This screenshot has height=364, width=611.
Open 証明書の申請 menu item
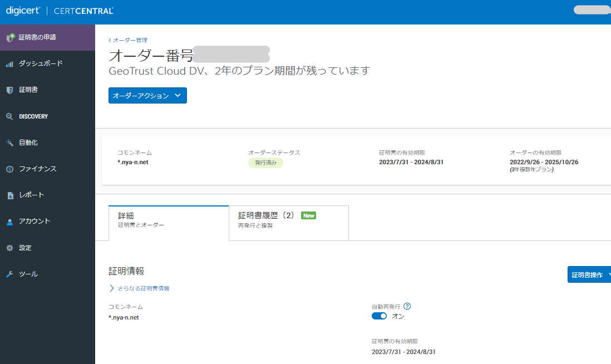pyautogui.click(x=47, y=37)
